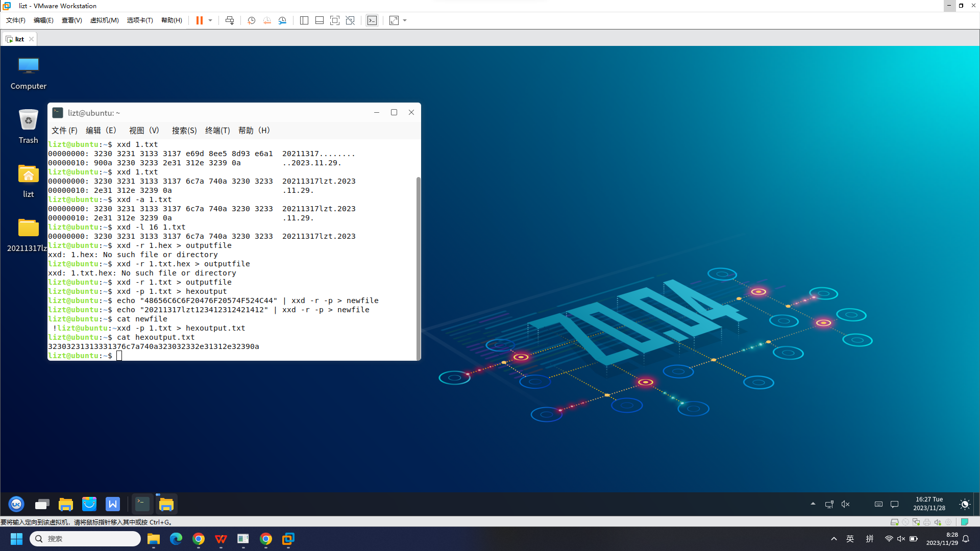Click the Windows 搜索 search box
Viewport: 980px width, 551px height.
point(86,539)
